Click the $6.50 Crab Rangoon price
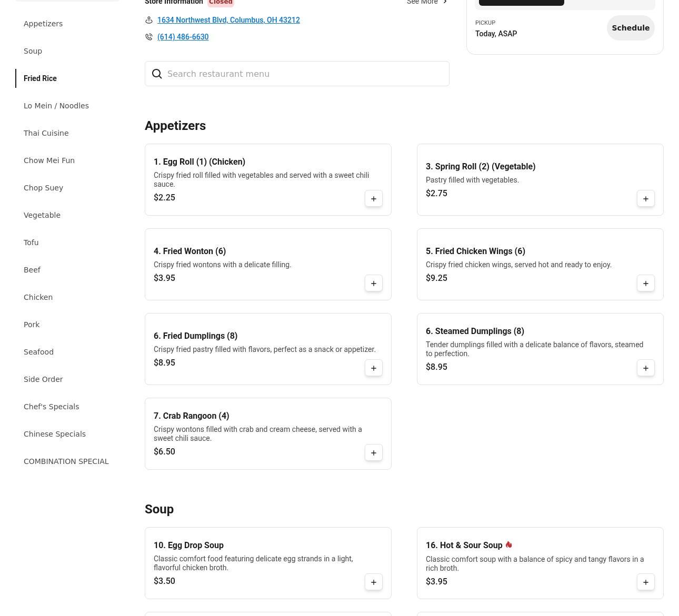Screen dimensions: 679x616 click(164, 452)
